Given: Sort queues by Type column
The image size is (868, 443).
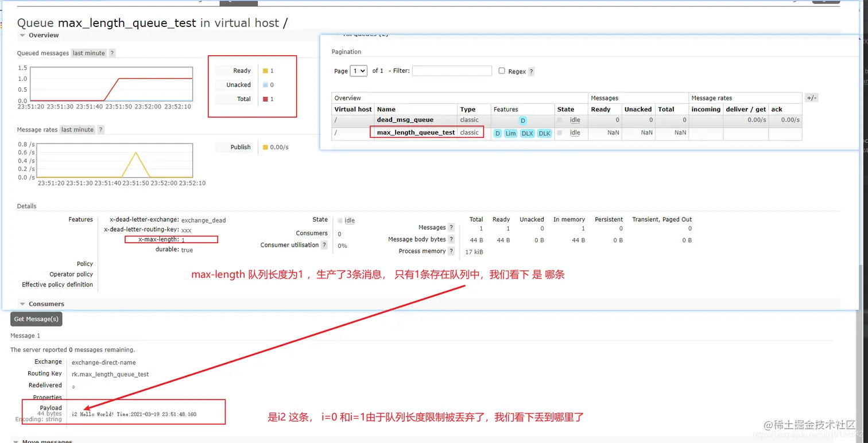Looking at the screenshot, I should (468, 109).
